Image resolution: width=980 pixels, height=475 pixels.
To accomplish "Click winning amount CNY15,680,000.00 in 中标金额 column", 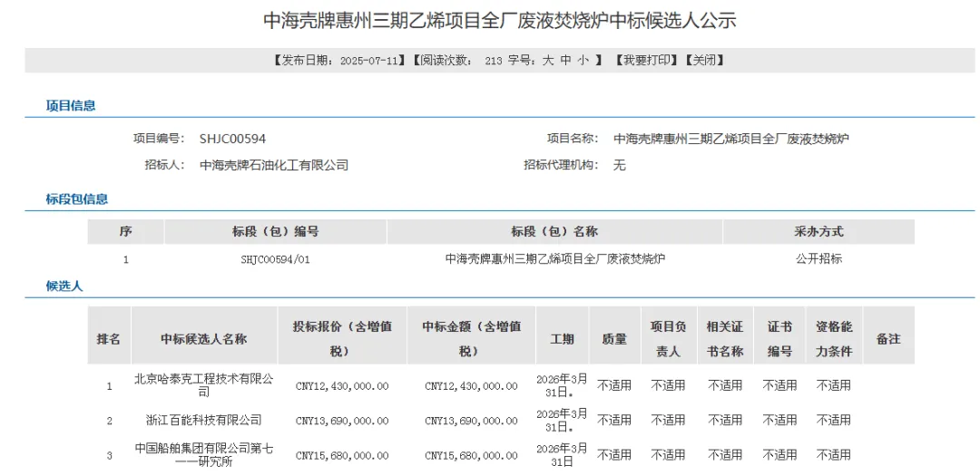I will coord(471,456).
